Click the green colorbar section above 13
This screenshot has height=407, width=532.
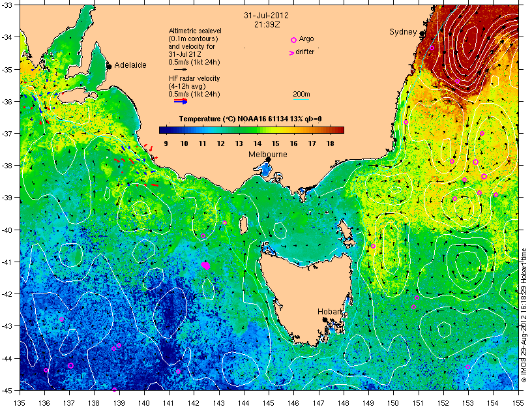click(239, 130)
